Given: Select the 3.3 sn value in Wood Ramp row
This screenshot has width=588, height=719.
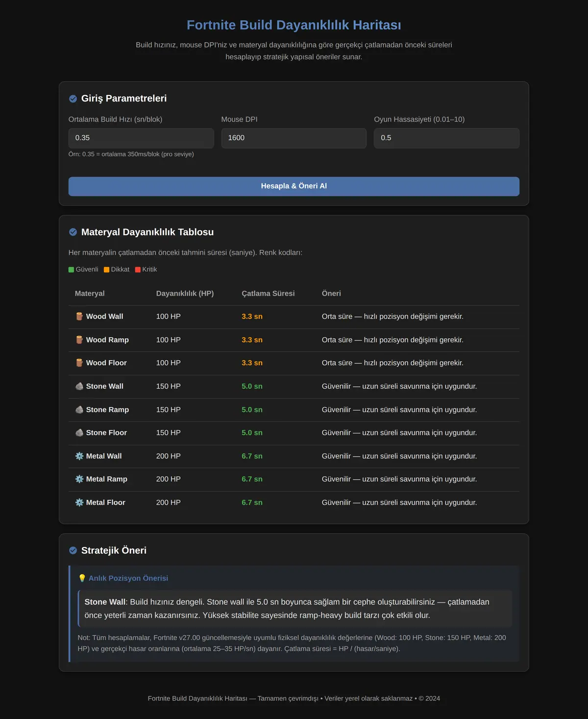Looking at the screenshot, I should [x=252, y=340].
